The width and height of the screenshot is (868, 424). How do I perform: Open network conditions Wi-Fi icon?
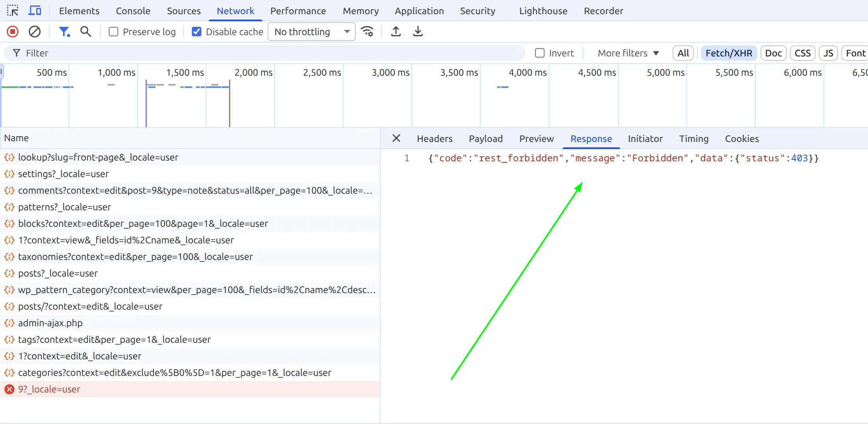tap(367, 32)
